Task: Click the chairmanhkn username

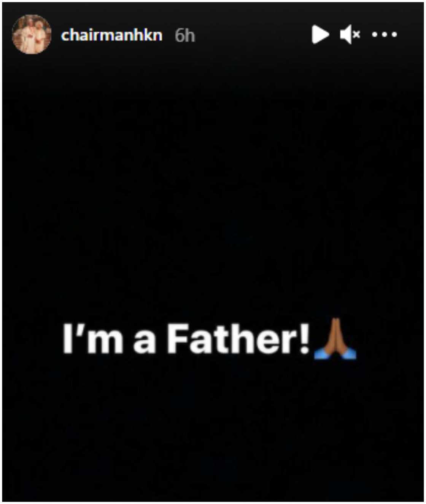Action: (x=111, y=35)
